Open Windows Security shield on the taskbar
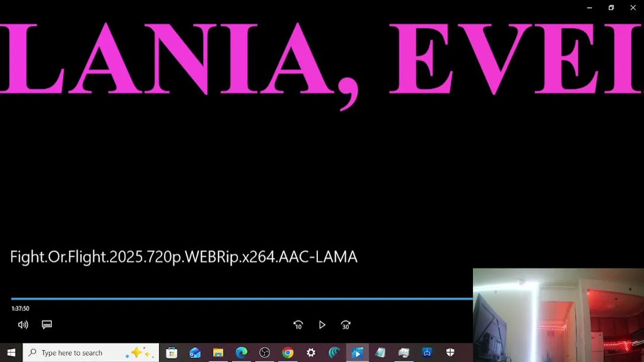The height and width of the screenshot is (362, 644). click(x=450, y=353)
